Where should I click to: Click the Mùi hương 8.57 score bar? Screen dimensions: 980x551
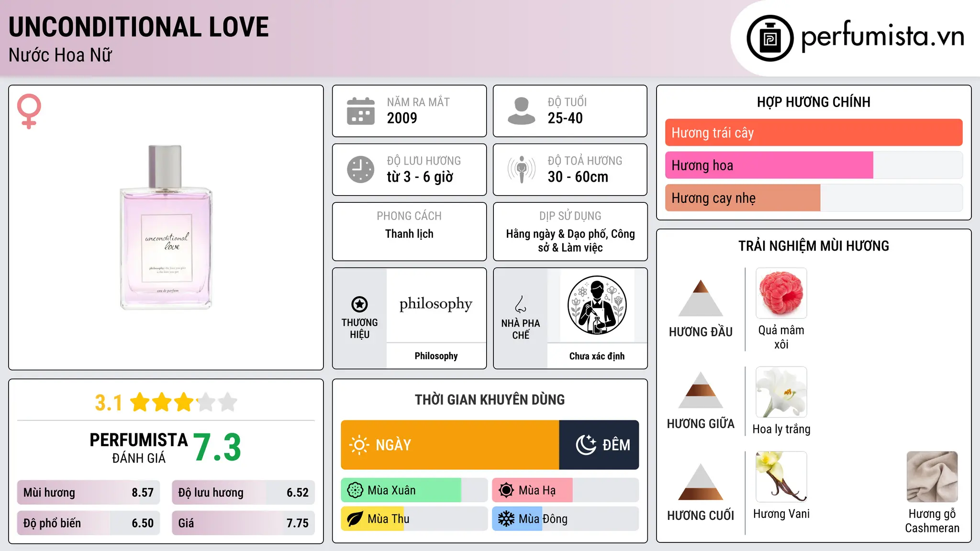(89, 493)
